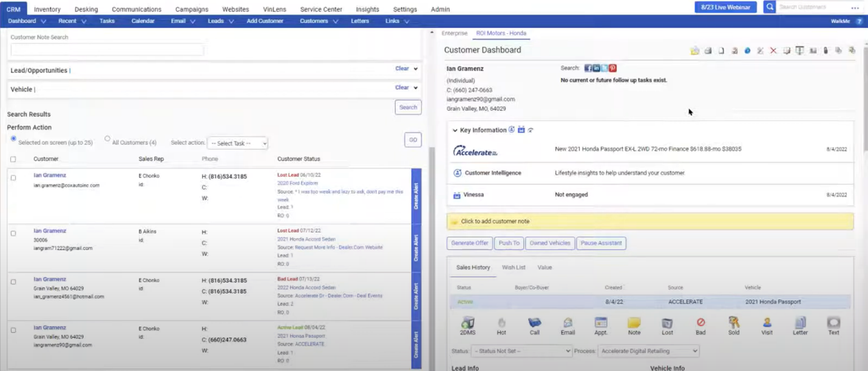Click the magnifier icon beside customer search
The height and width of the screenshot is (371, 868).
pos(770,7)
